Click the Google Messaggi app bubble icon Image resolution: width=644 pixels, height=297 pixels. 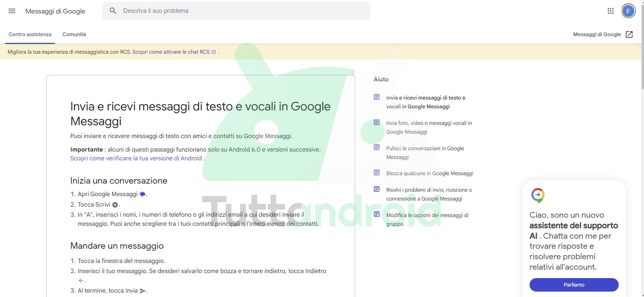pos(142,194)
